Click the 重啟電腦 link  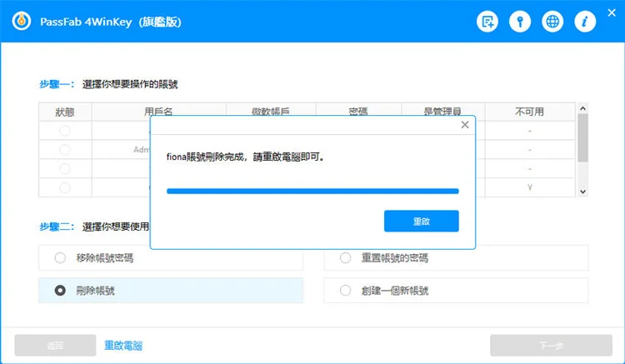pyautogui.click(x=123, y=346)
